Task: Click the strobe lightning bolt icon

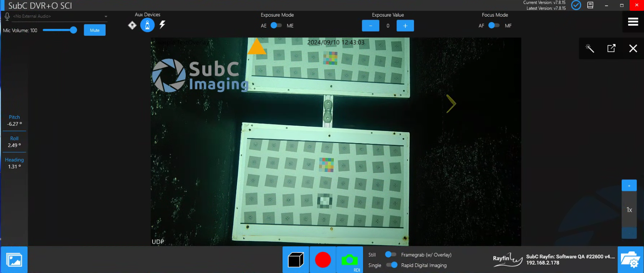Action: 162,25
